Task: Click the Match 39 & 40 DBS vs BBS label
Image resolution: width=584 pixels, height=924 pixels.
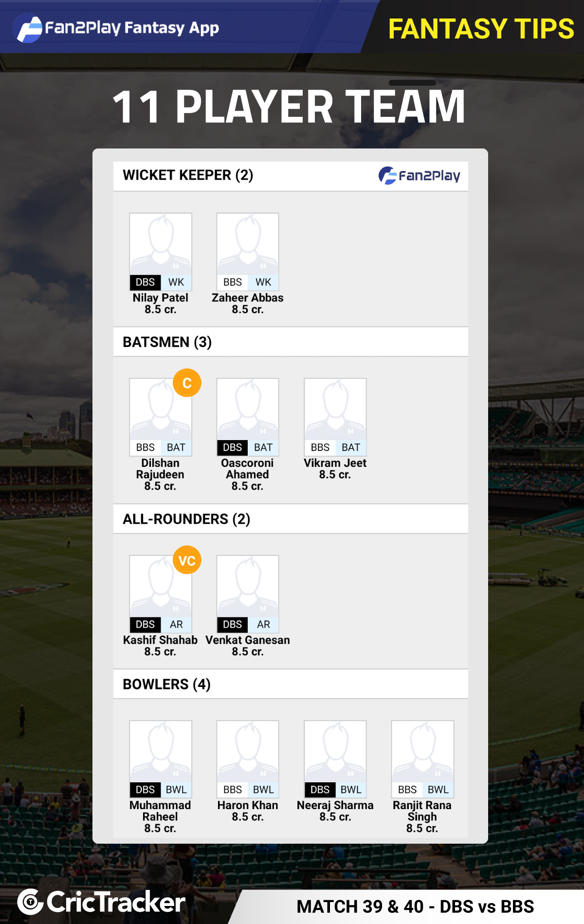Action: [x=415, y=906]
